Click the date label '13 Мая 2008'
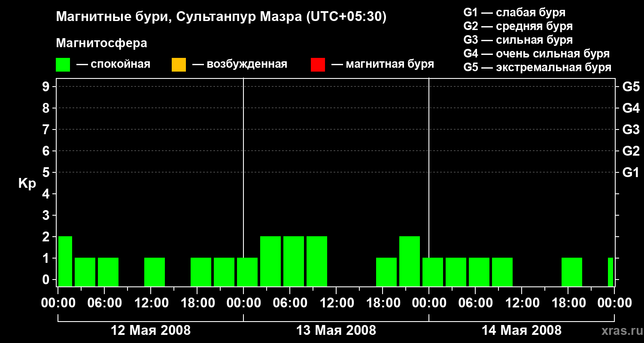Screen dimensions: 644x343 click(336, 331)
